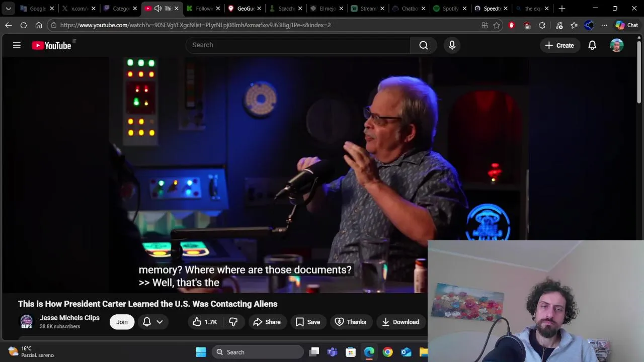Save video to a playlist
This screenshot has height=362, width=644.
point(308,322)
